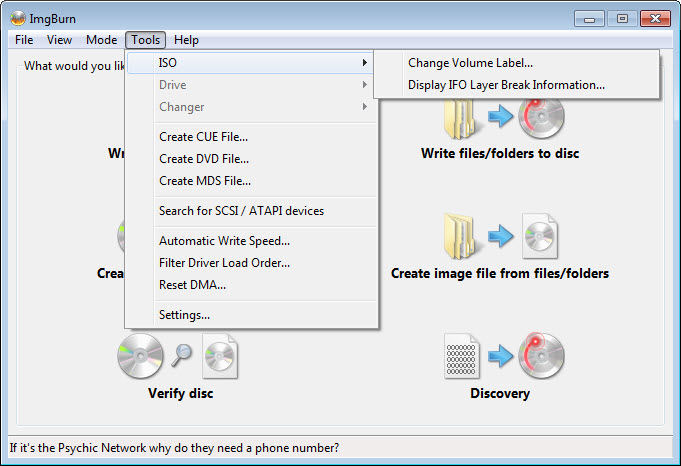The height and width of the screenshot is (466, 681).
Task: Click Create image file from files/folders label
Action: point(500,273)
